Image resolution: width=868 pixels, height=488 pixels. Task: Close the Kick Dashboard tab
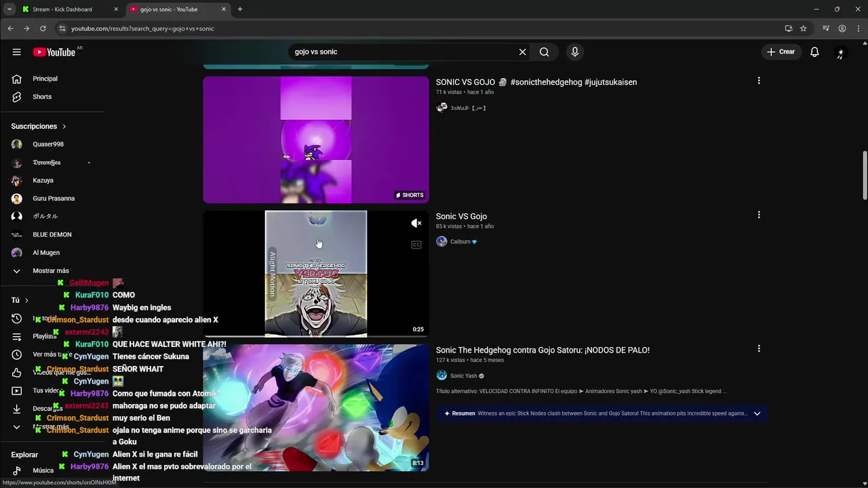click(116, 9)
